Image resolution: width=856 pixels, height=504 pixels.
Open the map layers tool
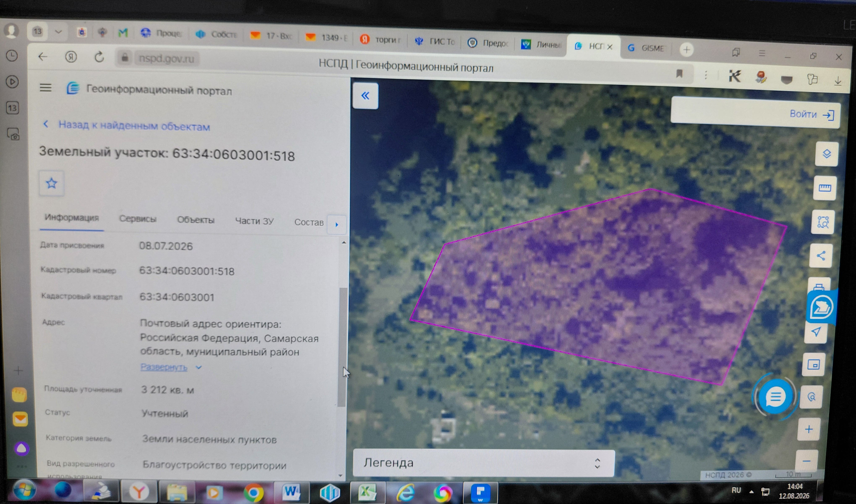(x=827, y=154)
